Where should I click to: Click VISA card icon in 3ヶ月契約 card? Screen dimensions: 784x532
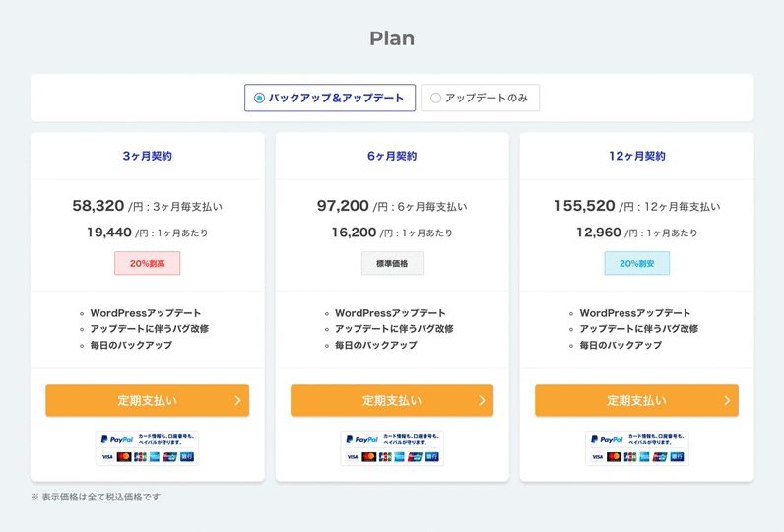(107, 456)
